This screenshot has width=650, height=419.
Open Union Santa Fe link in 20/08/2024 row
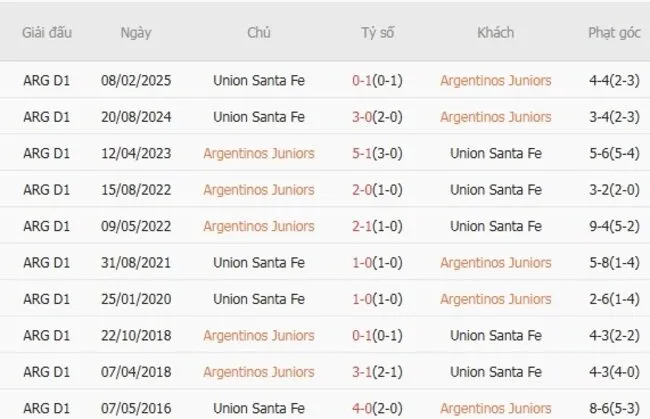pos(259,117)
